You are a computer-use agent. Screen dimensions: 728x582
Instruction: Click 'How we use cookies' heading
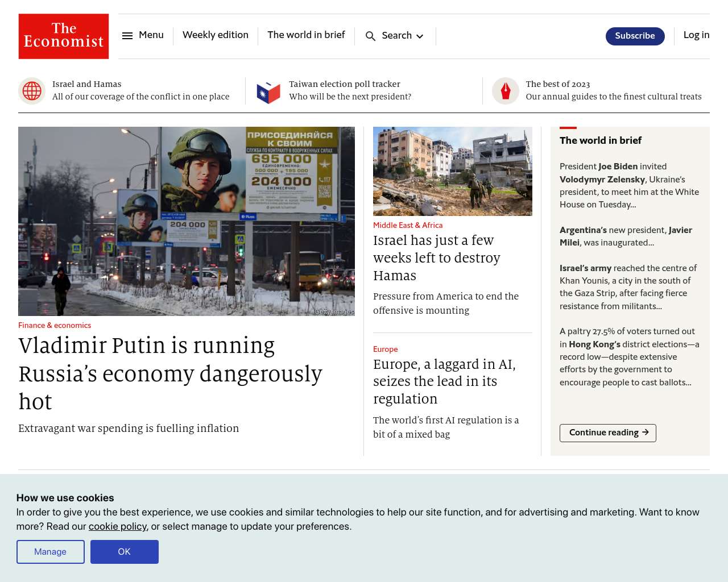click(x=65, y=498)
